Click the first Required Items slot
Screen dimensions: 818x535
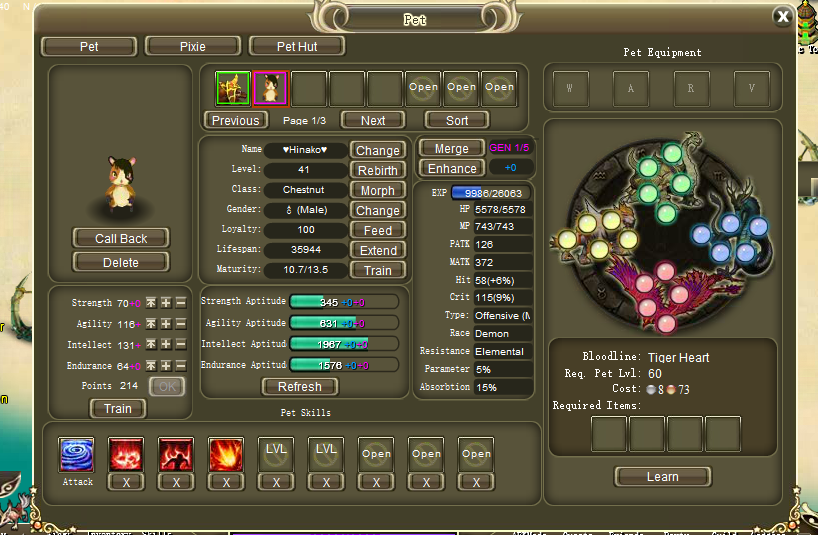tap(609, 434)
